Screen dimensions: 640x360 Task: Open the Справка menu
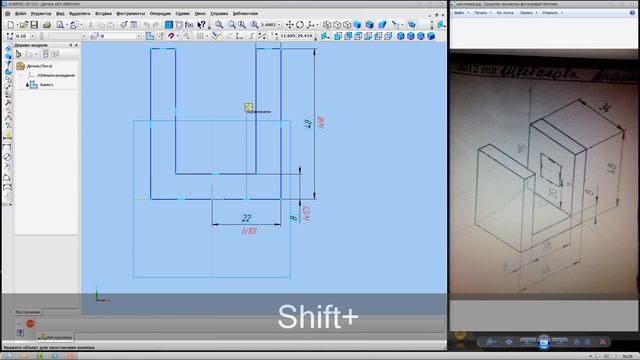[219, 13]
